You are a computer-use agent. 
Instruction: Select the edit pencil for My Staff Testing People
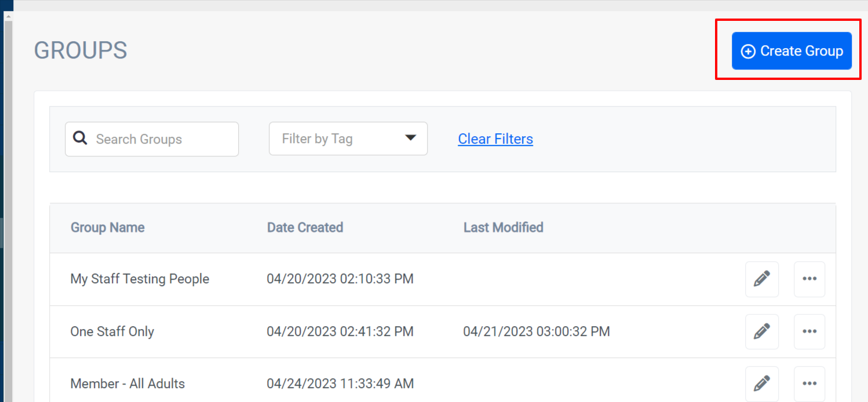(x=761, y=279)
